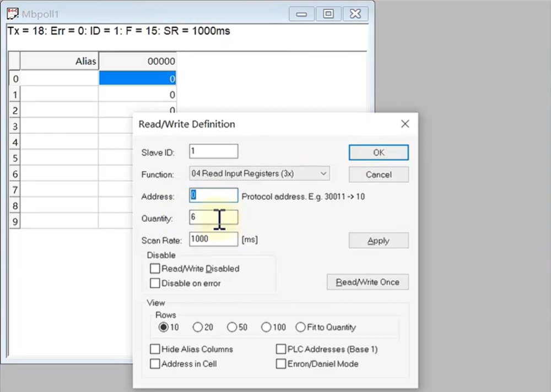Click the Mbpoll1 window icon
The image size is (551, 392).
[12, 13]
